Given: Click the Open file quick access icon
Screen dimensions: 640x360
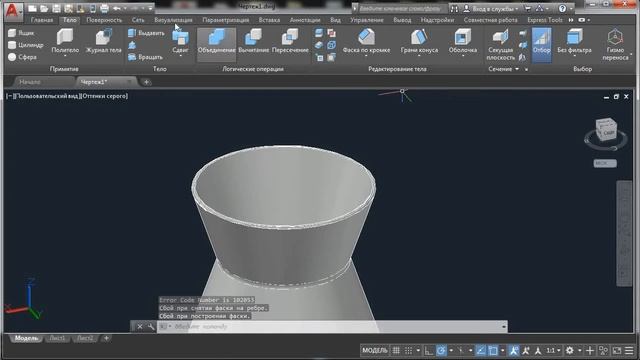Looking at the screenshot, I should 44,8.
